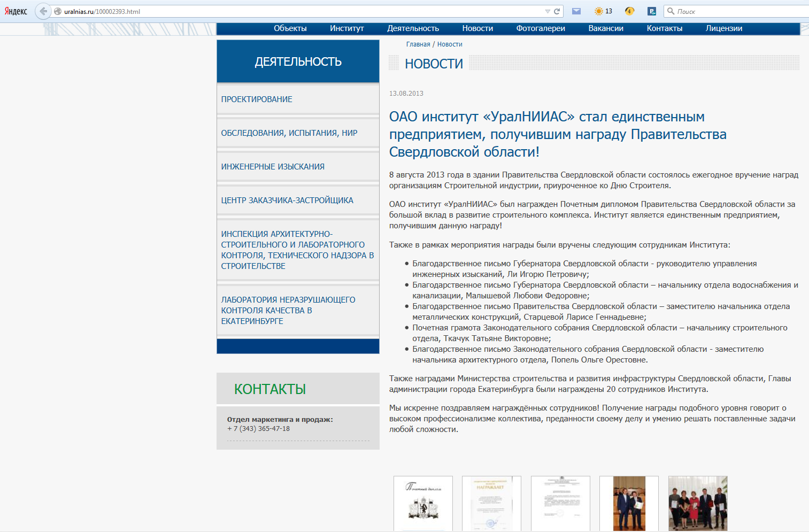Go back with the browser back arrow
Viewport: 809px width, 532px height.
click(x=43, y=11)
